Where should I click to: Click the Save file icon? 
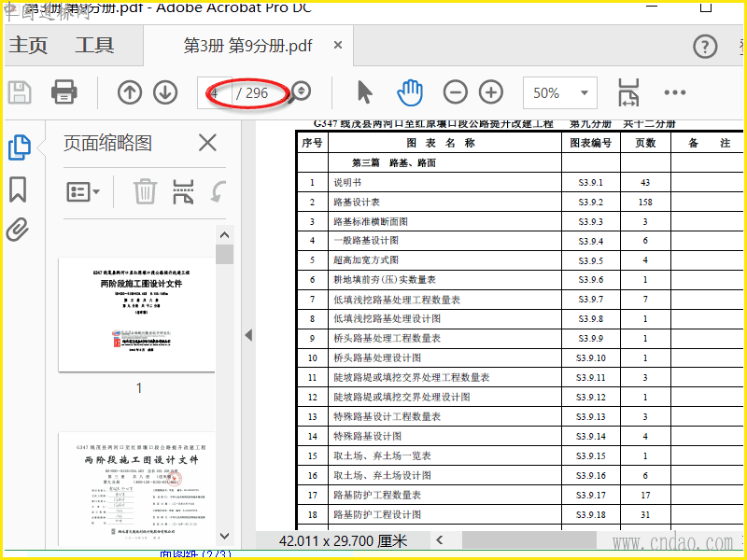(x=20, y=92)
